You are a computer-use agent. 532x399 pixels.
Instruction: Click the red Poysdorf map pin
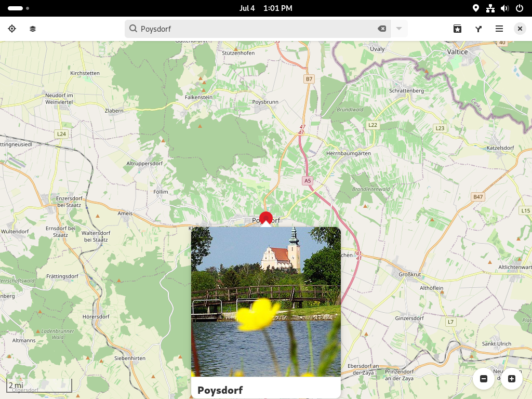click(x=266, y=218)
